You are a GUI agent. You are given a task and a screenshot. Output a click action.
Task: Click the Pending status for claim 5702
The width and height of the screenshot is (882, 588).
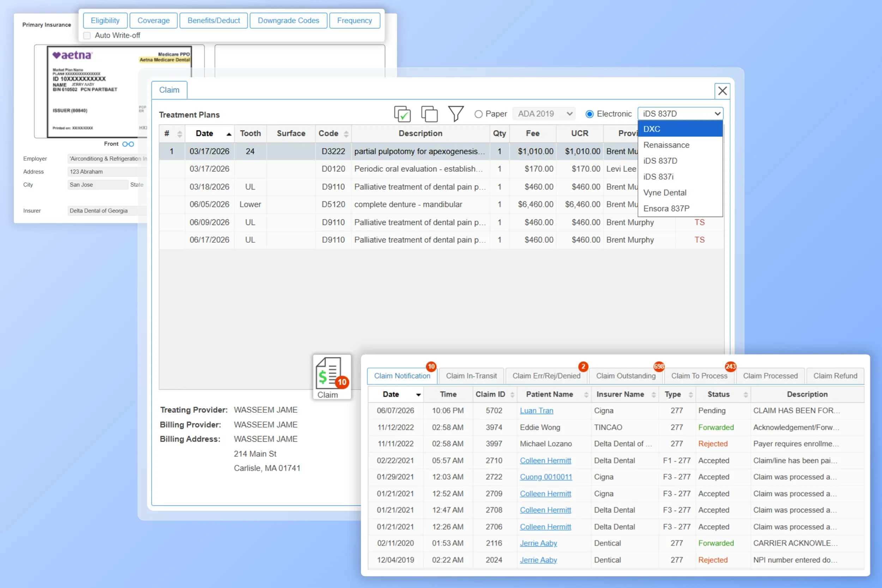coord(712,411)
